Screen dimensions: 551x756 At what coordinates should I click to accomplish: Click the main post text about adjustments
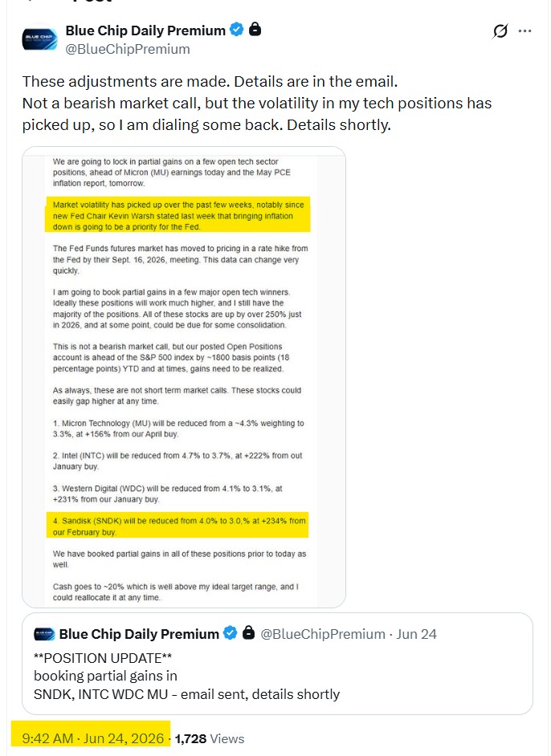[257, 104]
